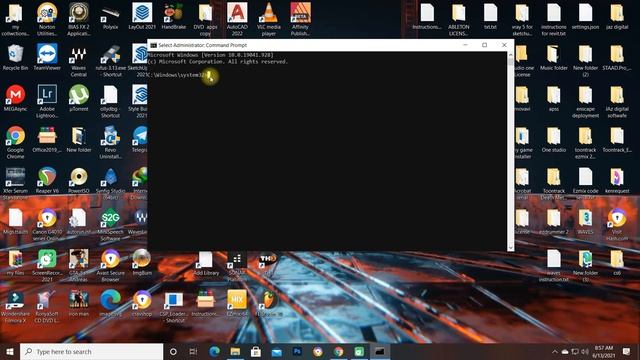The image size is (640, 360).
Task: Open STAAD.Pro folder on desktop
Action: click(617, 57)
